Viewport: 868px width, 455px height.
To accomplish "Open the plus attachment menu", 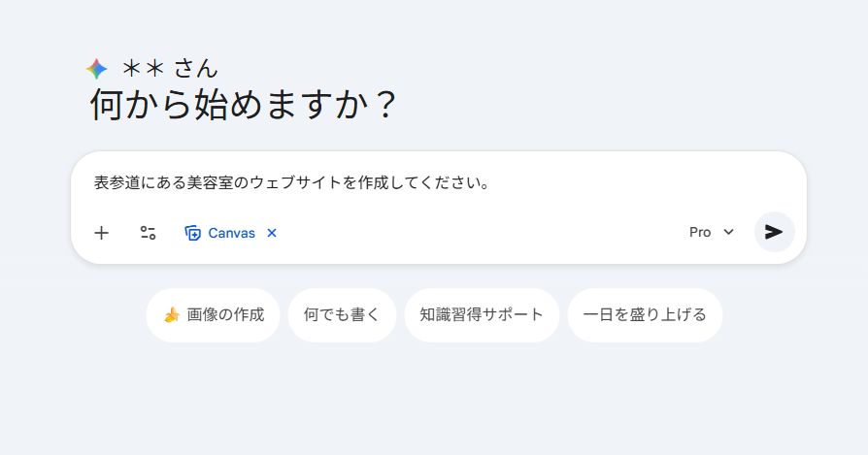I will (102, 233).
